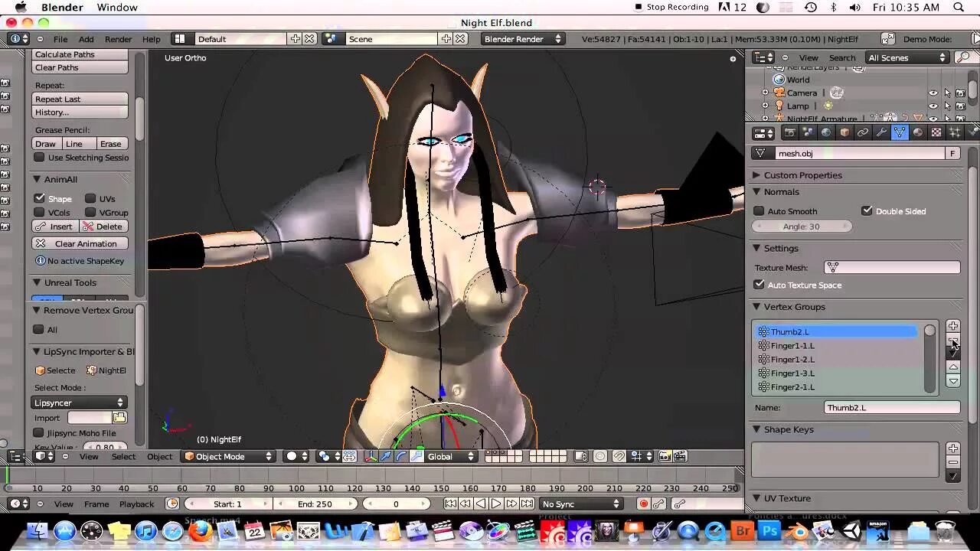Open the Help menu
The image size is (980, 551).
152,39
